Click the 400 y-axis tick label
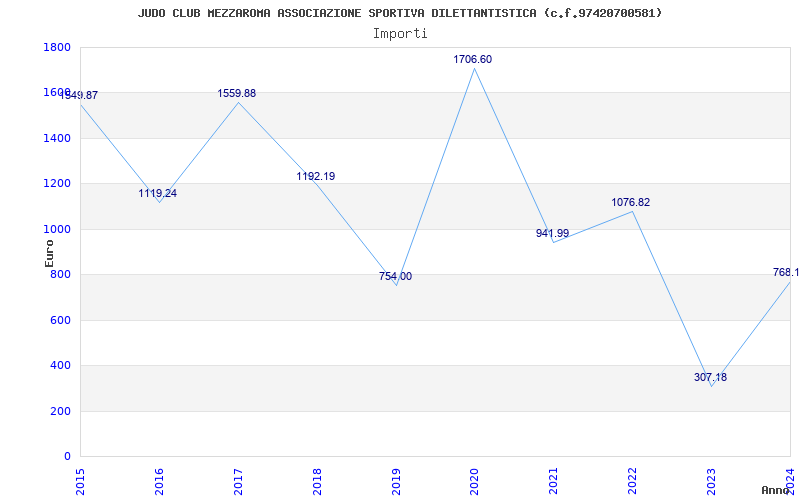 click(60, 365)
